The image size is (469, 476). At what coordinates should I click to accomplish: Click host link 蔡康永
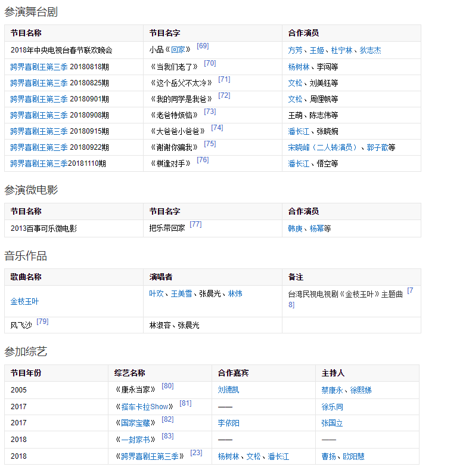[332, 390]
